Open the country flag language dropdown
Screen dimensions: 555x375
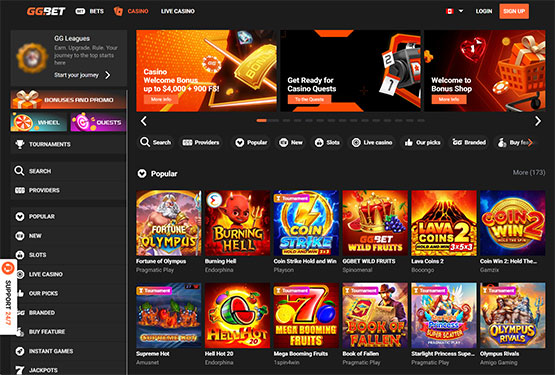tap(454, 11)
